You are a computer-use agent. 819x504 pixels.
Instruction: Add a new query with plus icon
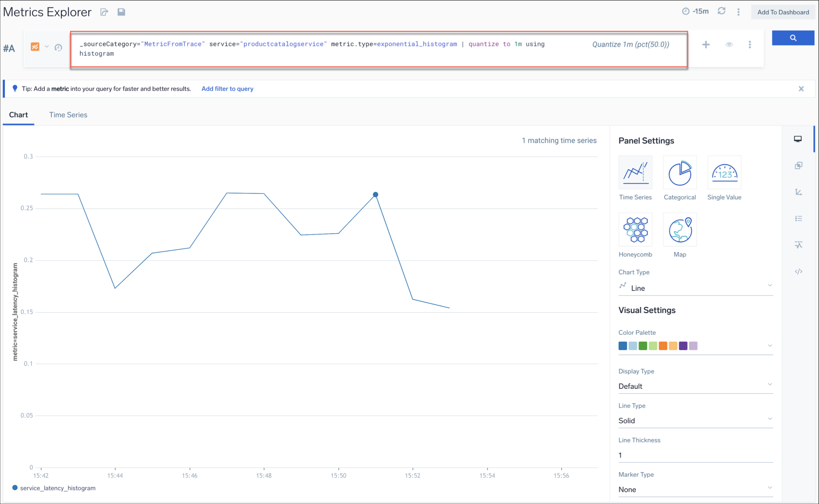tap(706, 45)
